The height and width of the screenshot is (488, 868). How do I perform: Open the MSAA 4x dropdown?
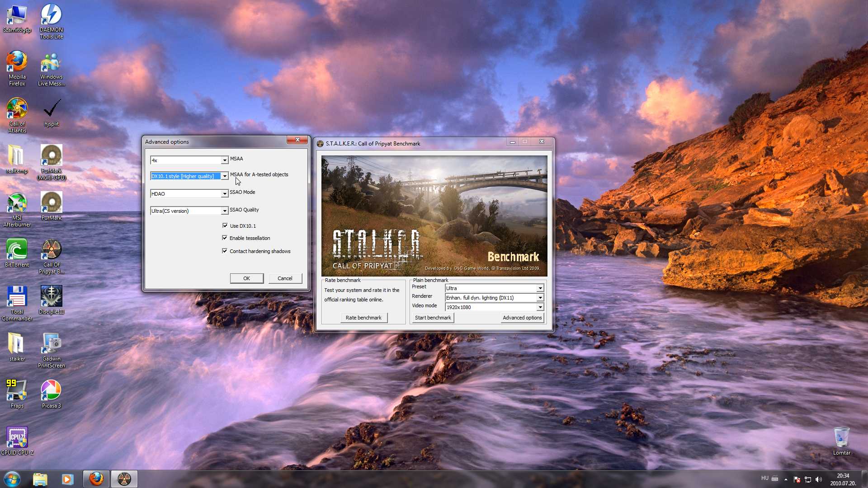189,160
